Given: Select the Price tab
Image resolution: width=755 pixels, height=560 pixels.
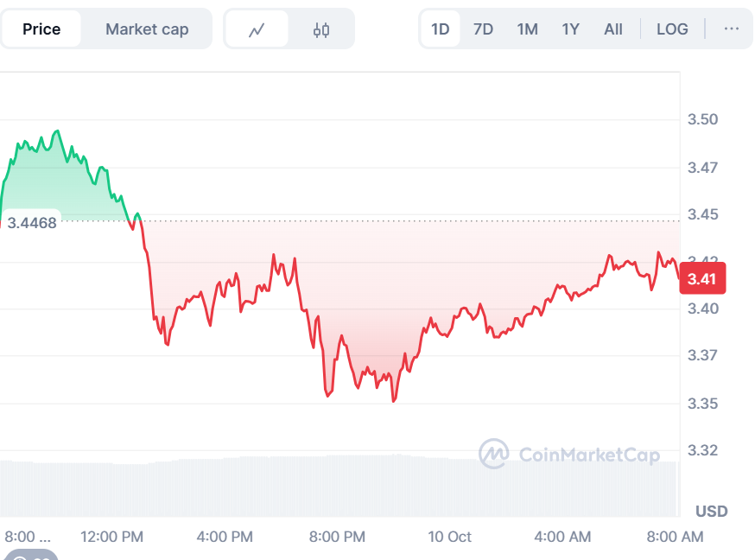Looking at the screenshot, I should [x=41, y=29].
